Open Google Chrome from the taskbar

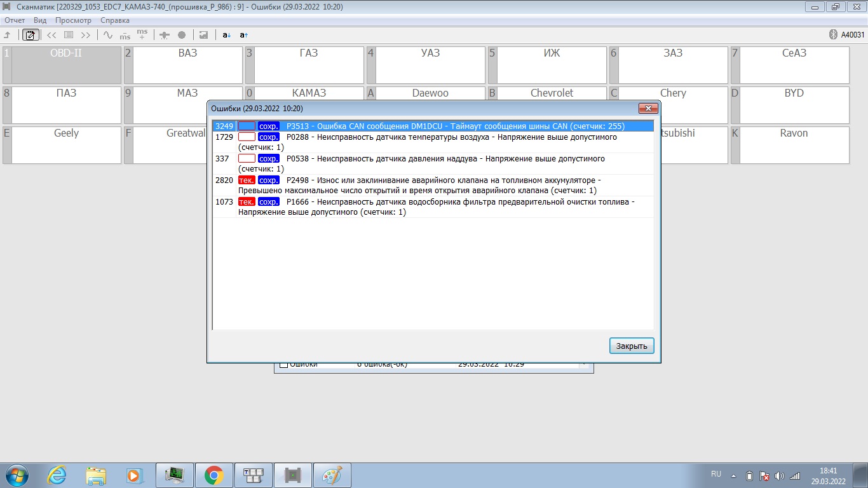click(x=214, y=475)
